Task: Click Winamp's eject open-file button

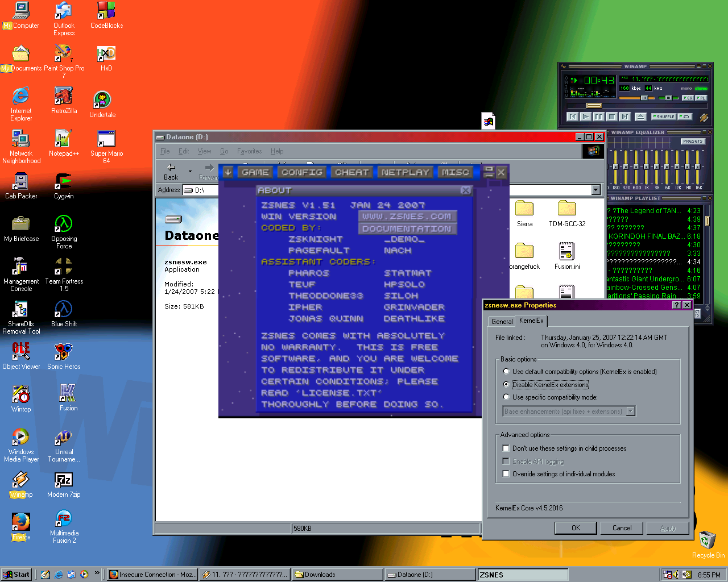Action: click(x=640, y=117)
